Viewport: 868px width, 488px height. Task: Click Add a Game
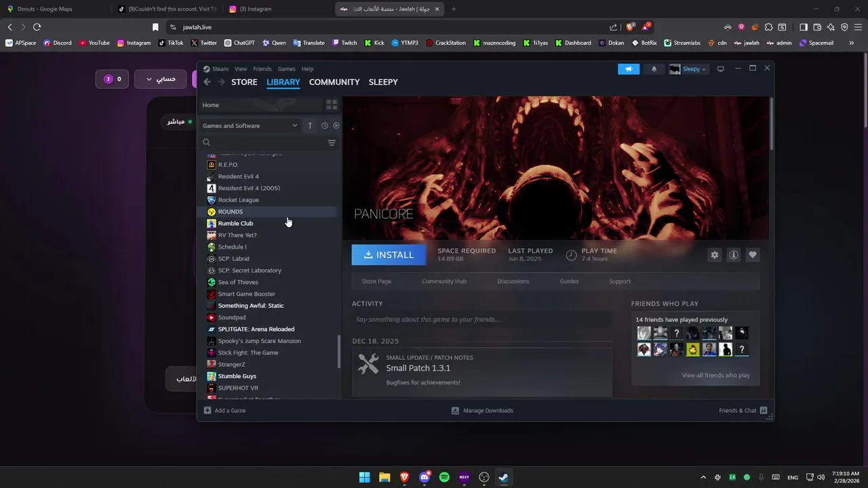coord(224,411)
